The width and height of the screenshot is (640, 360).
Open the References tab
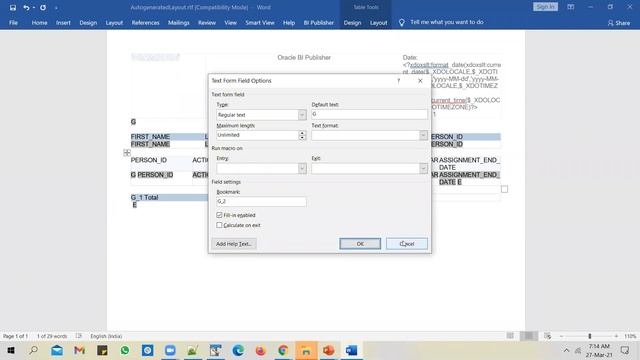point(145,23)
